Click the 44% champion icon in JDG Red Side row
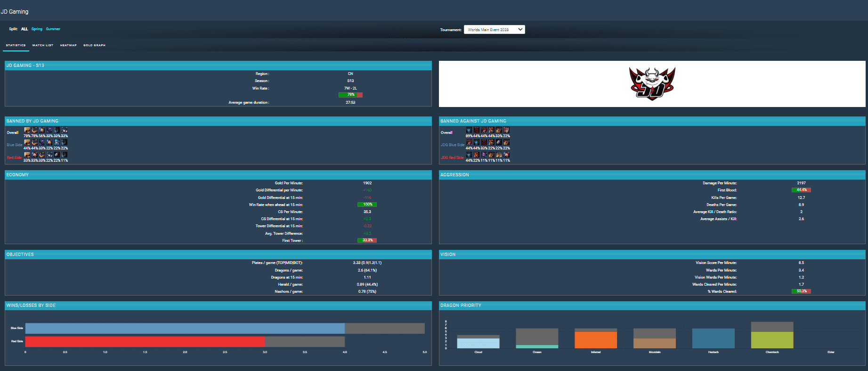 (469, 155)
